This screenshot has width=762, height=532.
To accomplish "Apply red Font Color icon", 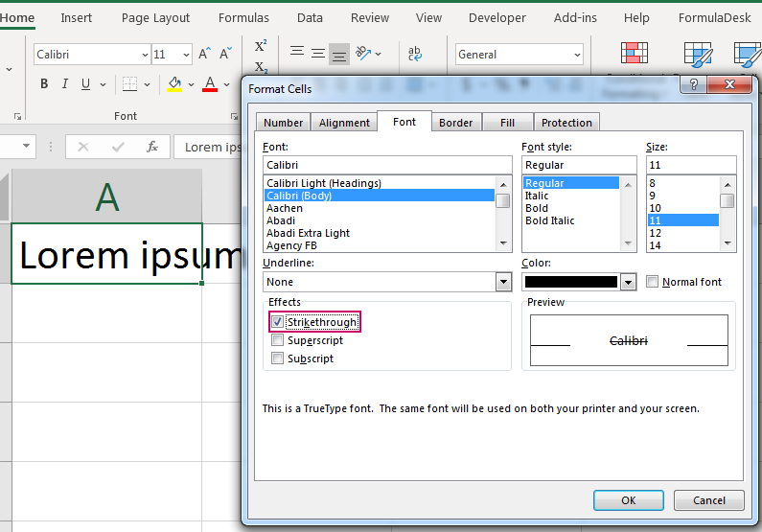I will (x=210, y=84).
